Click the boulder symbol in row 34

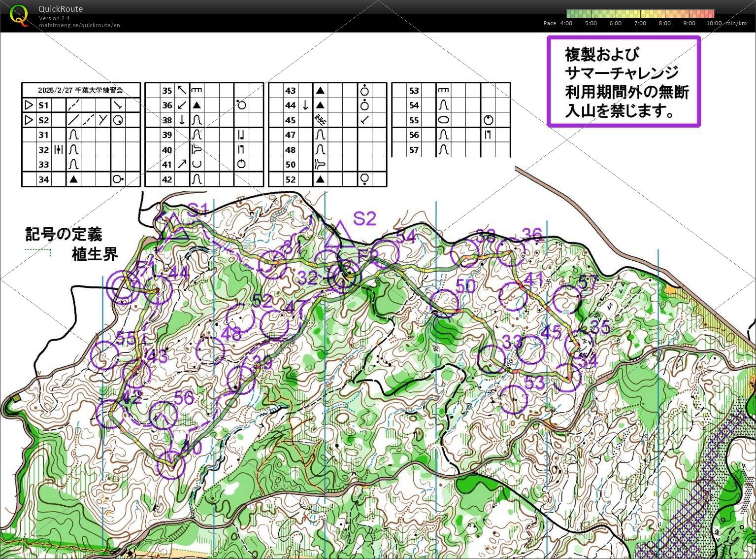(73, 179)
